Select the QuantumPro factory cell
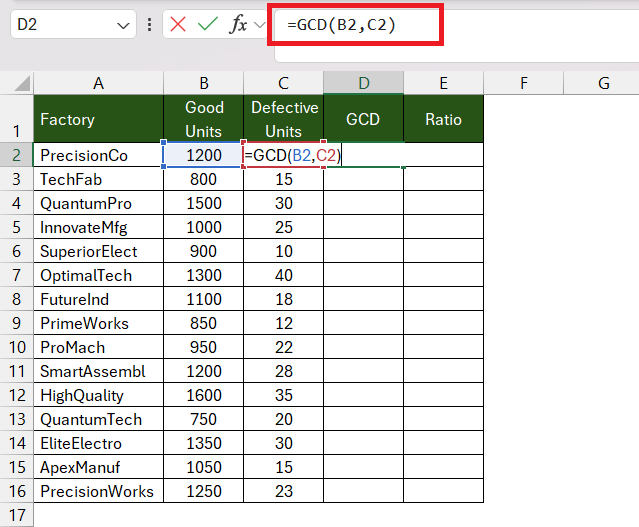This screenshot has width=639, height=527. [x=98, y=203]
